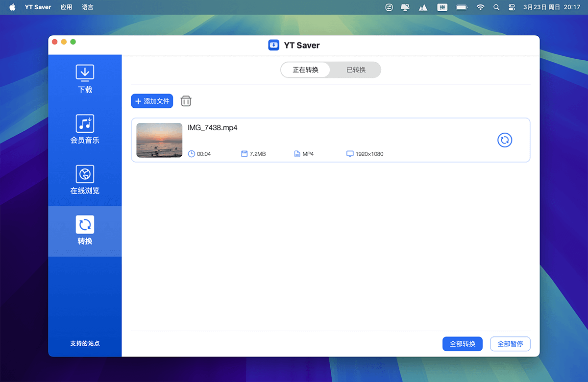Click the file size disk icon
588x382 pixels.
click(x=244, y=154)
